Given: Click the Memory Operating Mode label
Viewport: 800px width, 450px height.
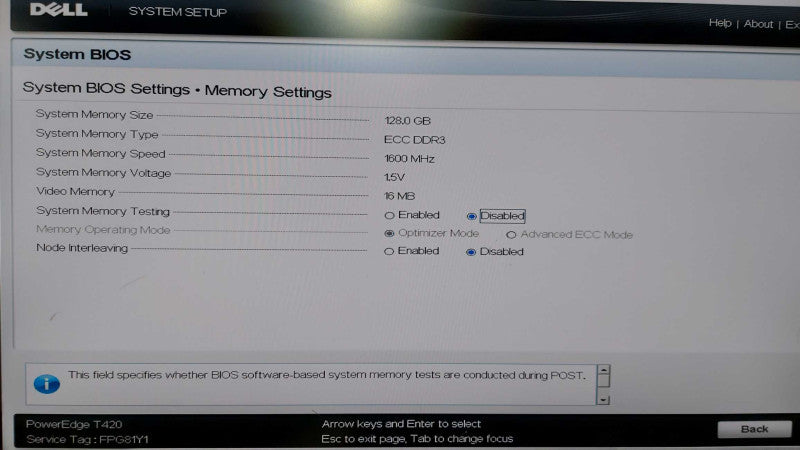Looking at the screenshot, I should (x=103, y=230).
